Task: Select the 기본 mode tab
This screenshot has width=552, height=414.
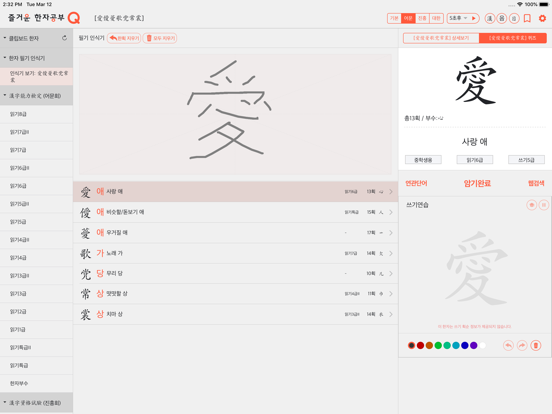Action: click(394, 18)
